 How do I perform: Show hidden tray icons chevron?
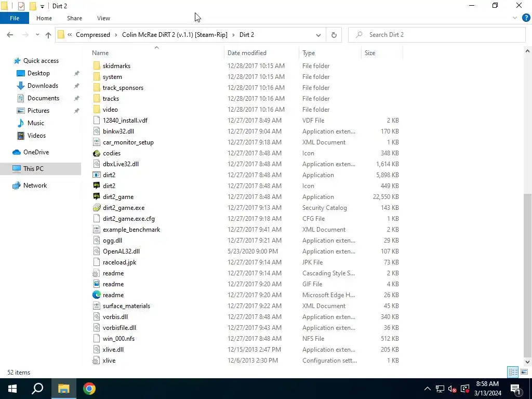pos(428,389)
